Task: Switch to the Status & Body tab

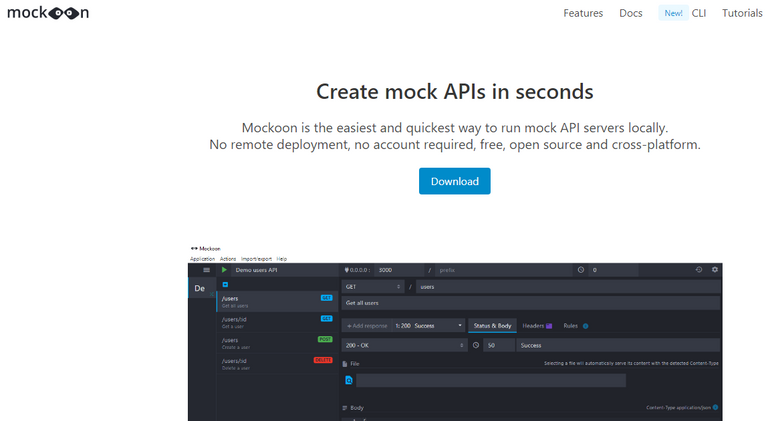Action: point(492,326)
